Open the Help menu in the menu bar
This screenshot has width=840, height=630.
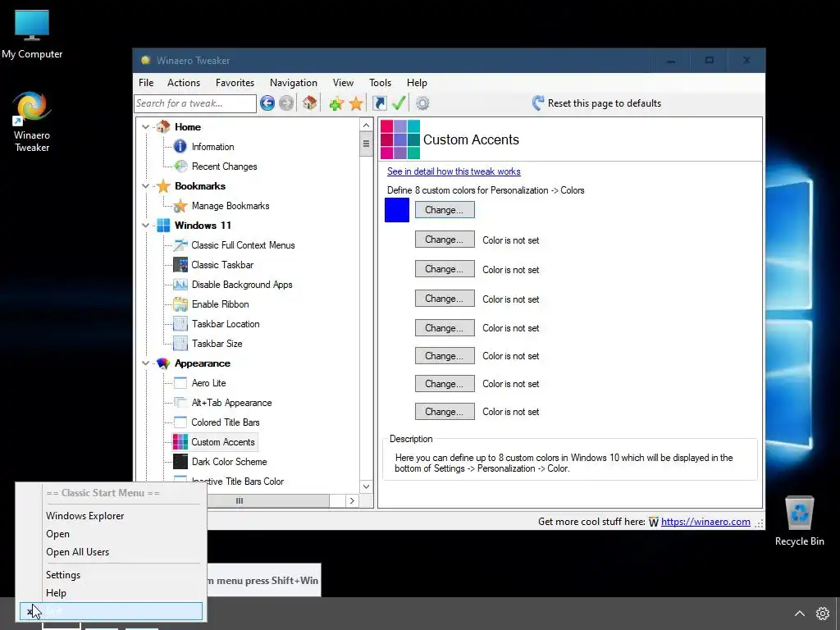point(417,83)
